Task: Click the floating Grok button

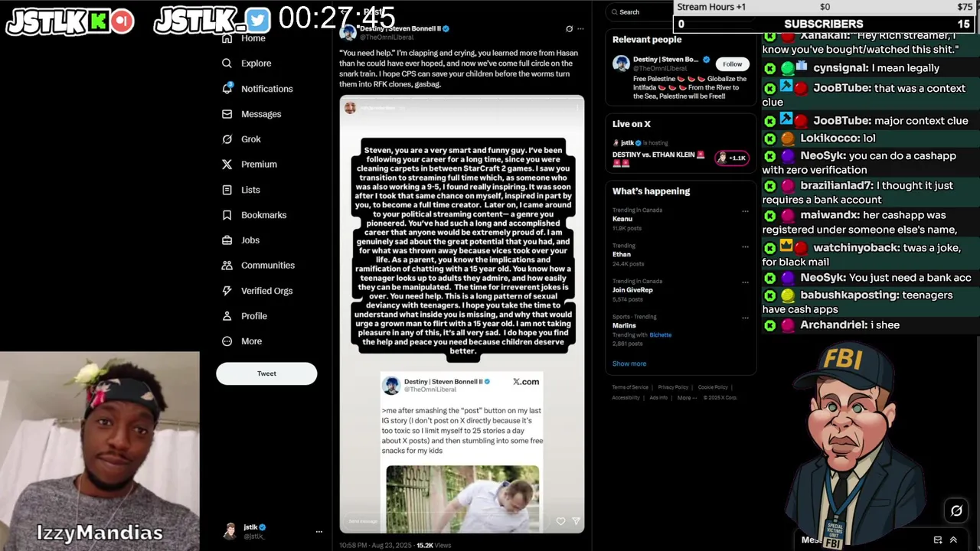Action: [x=956, y=510]
